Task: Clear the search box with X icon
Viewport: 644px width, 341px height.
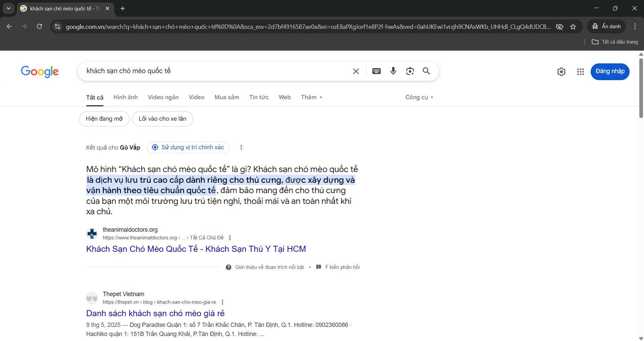Action: [356, 71]
